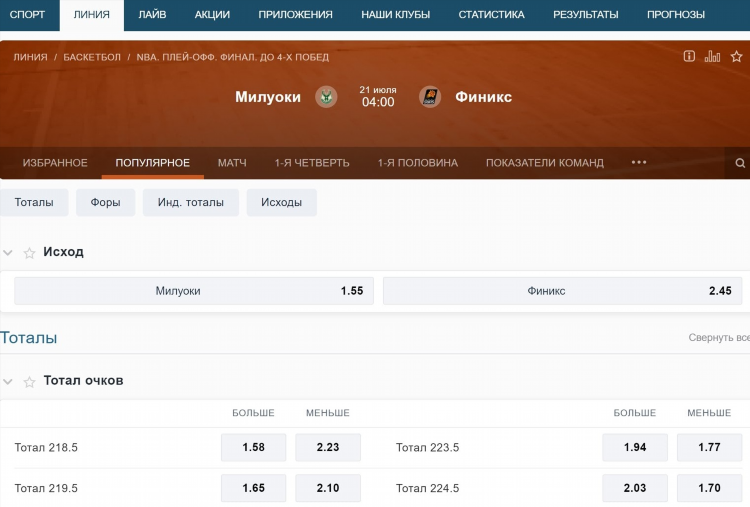This screenshot has width=750, height=507.
Task: Click ЛИНИЯ breadcrumb link
Action: pos(30,57)
